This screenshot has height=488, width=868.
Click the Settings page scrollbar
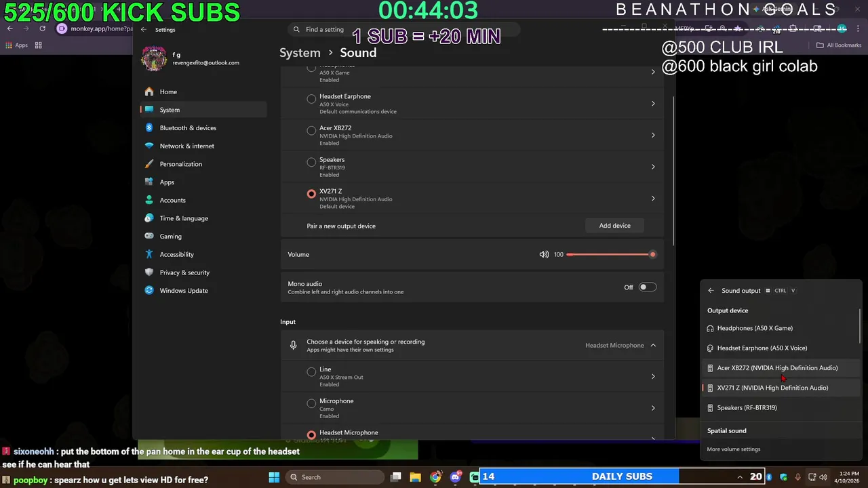point(673,171)
